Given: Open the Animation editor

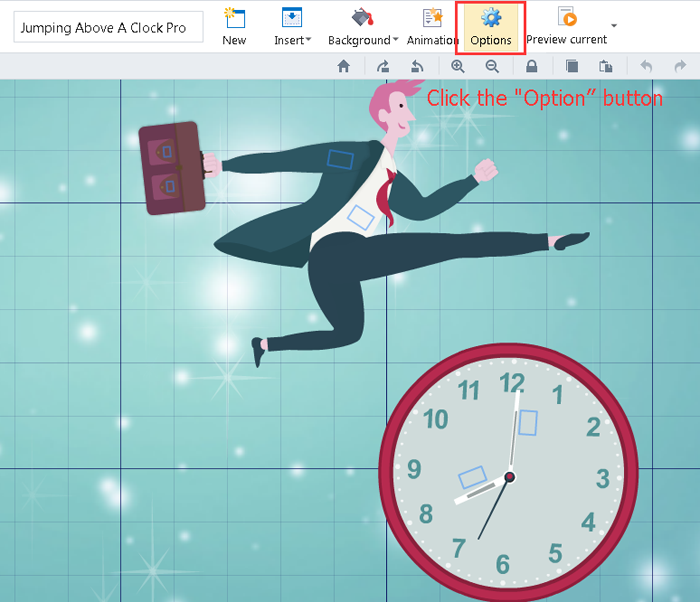Looking at the screenshot, I should tap(432, 27).
